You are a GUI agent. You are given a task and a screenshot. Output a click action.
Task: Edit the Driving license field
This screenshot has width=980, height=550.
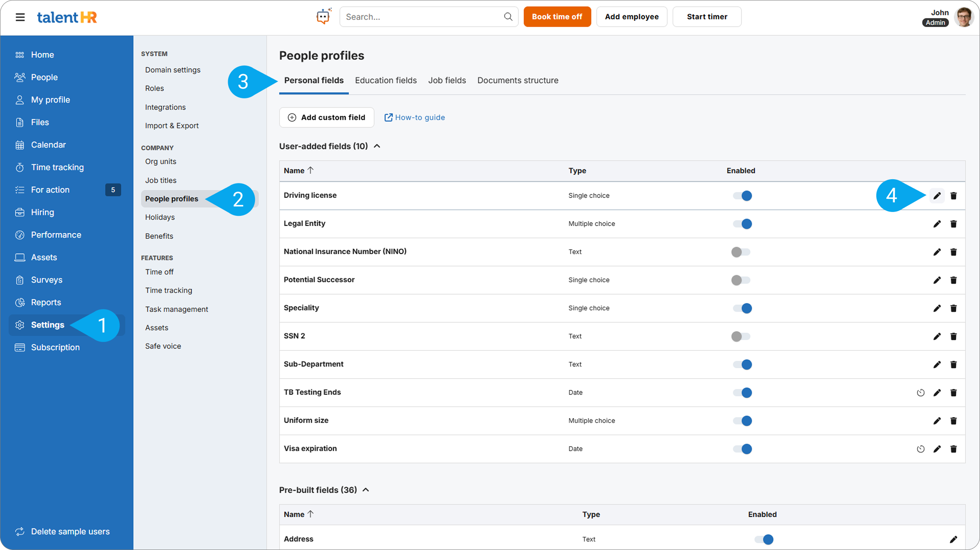coord(937,196)
